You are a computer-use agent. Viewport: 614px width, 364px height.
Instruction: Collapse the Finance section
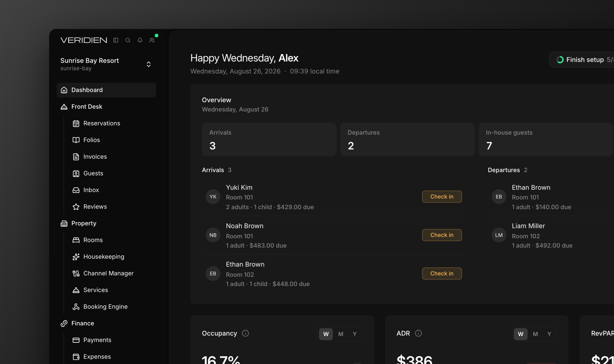(x=106, y=323)
